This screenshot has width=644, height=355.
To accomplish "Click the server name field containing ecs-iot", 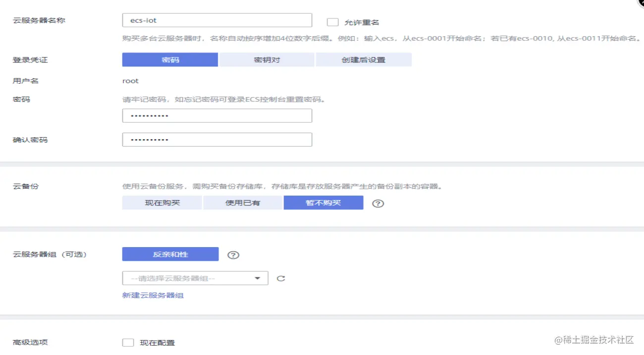I will click(x=217, y=20).
